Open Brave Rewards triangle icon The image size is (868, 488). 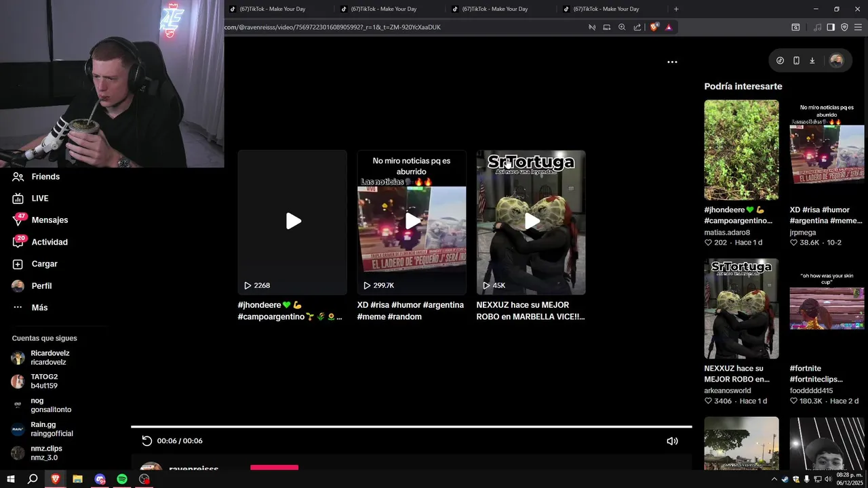(669, 27)
